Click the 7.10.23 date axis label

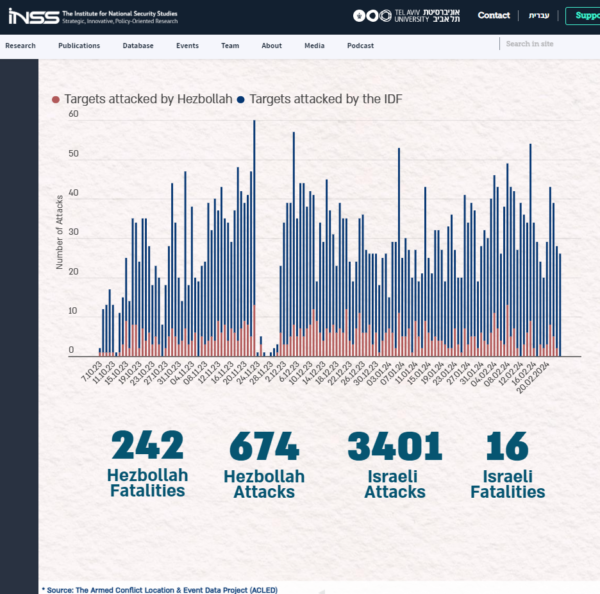point(92,371)
